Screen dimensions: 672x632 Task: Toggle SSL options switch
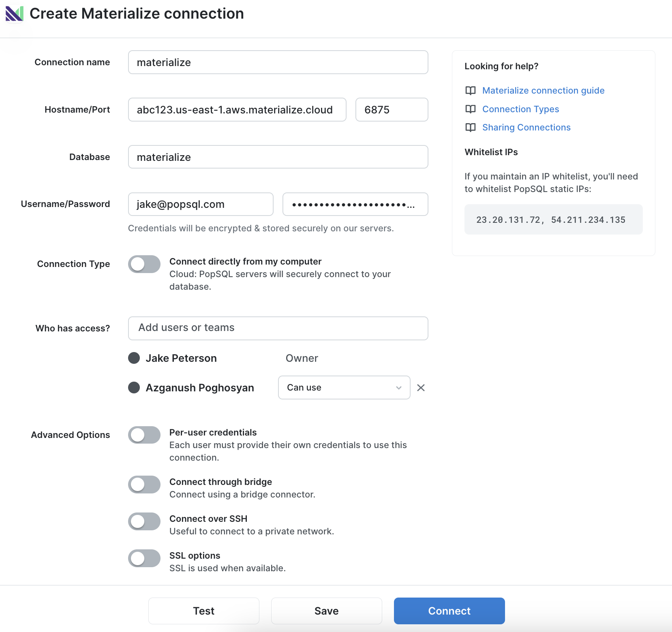[x=144, y=558]
